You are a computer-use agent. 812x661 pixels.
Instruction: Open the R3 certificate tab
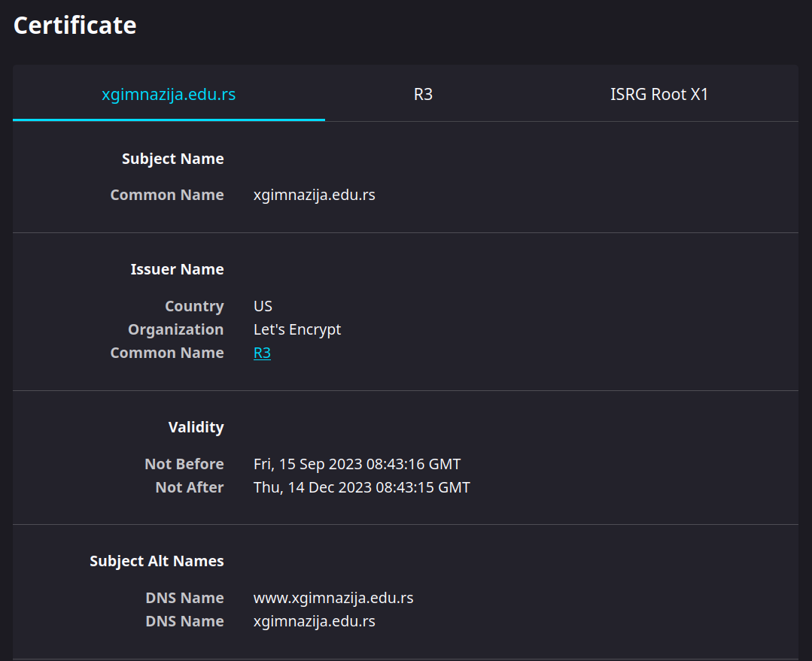[x=423, y=94]
